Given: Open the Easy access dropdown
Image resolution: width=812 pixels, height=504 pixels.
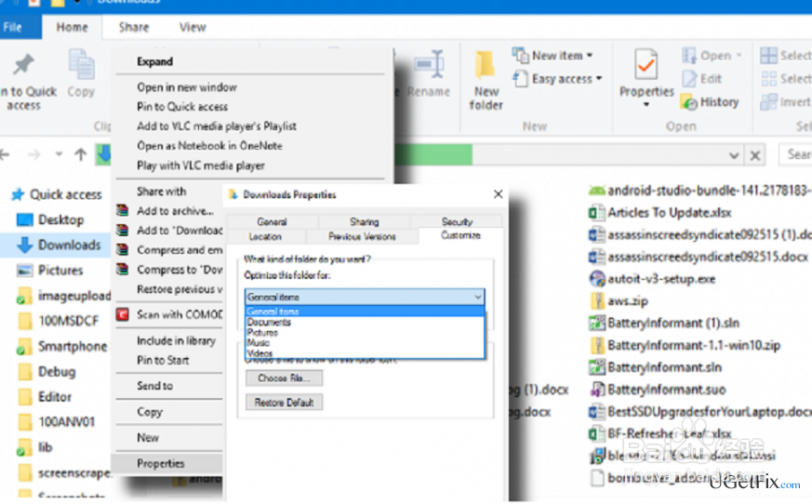Looking at the screenshot, I should coord(558,79).
